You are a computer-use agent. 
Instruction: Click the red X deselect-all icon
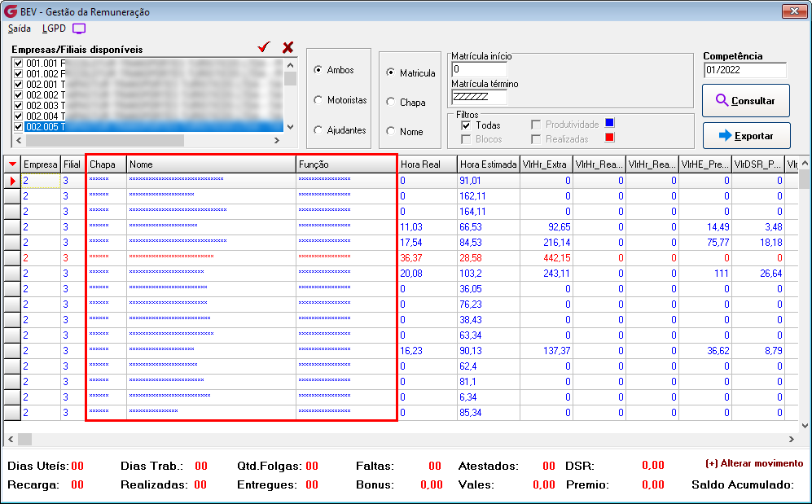288,47
